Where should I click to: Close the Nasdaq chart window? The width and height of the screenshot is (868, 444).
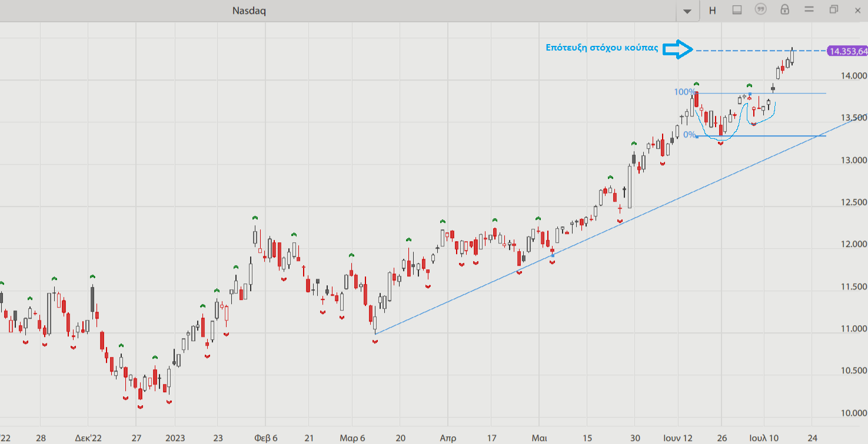click(x=857, y=10)
